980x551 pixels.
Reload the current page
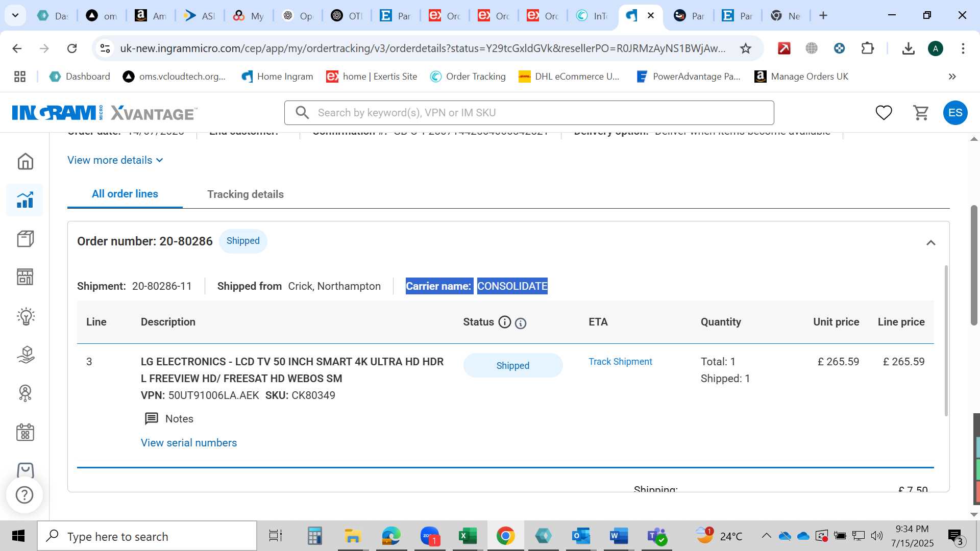[x=72, y=48]
